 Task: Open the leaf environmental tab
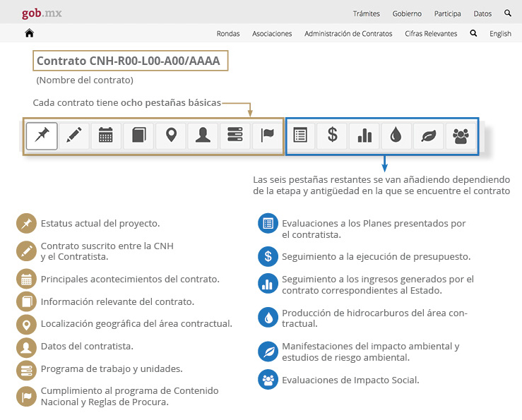[x=429, y=136]
